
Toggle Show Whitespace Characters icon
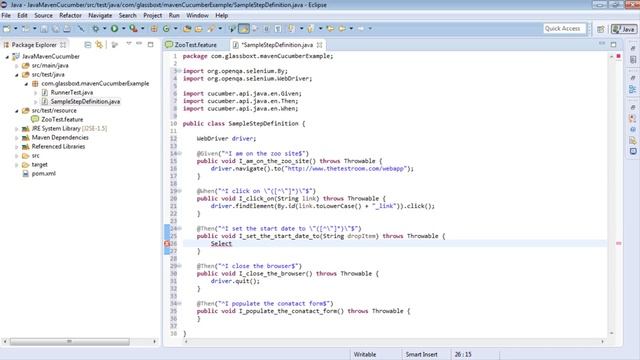(x=278, y=29)
